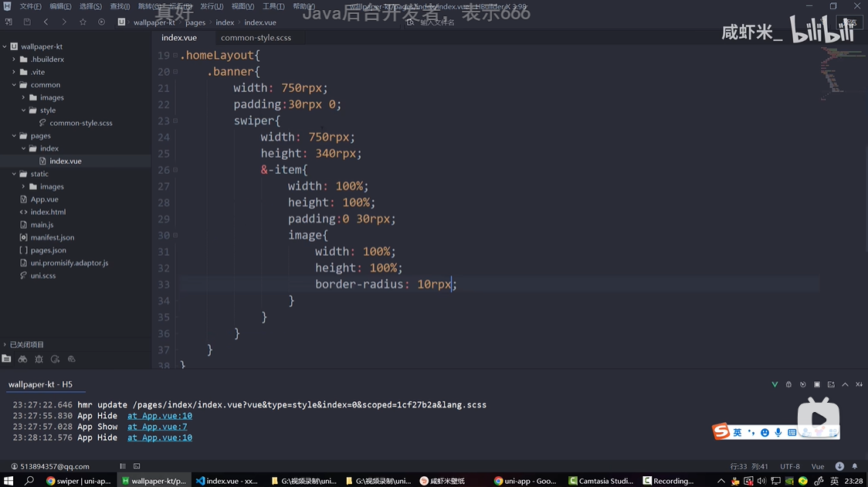
Task: Fold the .banner block at line 20
Action: click(175, 72)
